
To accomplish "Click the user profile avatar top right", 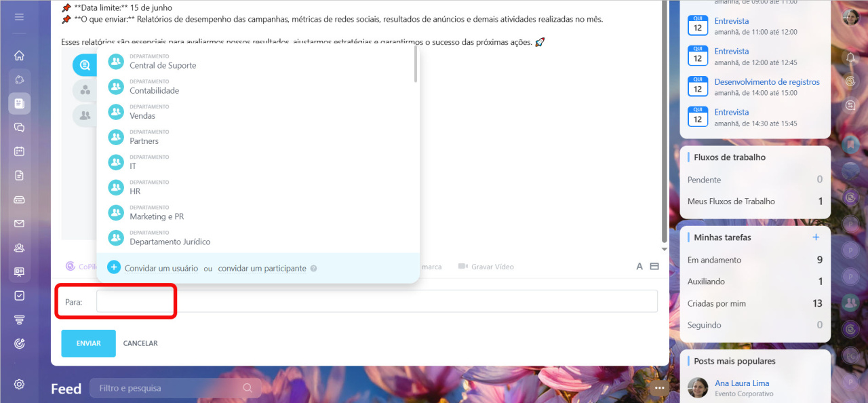I will tap(850, 18).
